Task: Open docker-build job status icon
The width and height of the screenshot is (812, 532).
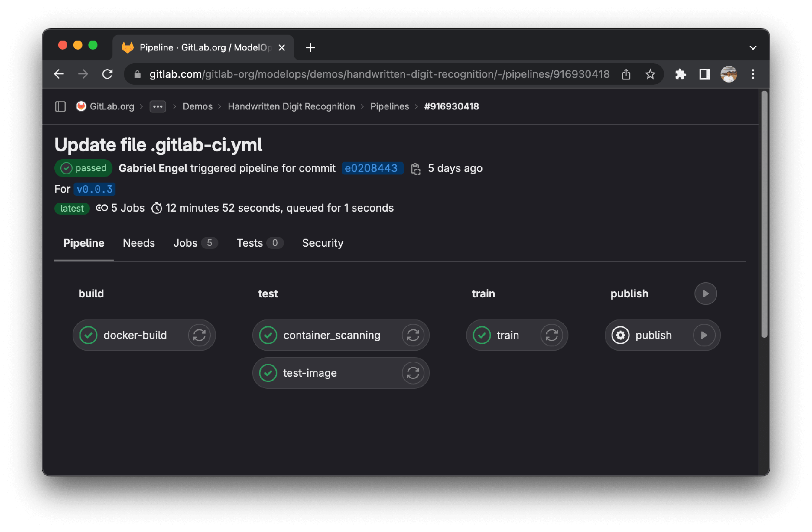Action: 88,335
